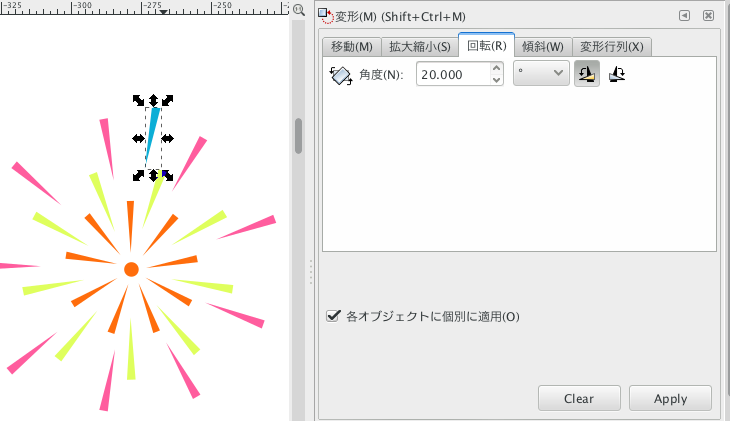Click the counterclockwise rotation icon
Viewport: 730px width, 421px height.
(x=587, y=74)
